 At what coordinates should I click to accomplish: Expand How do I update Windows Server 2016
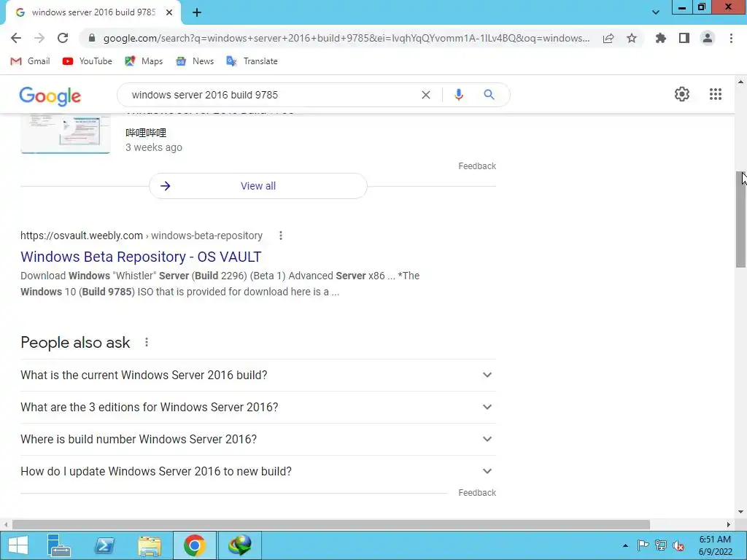pos(258,472)
